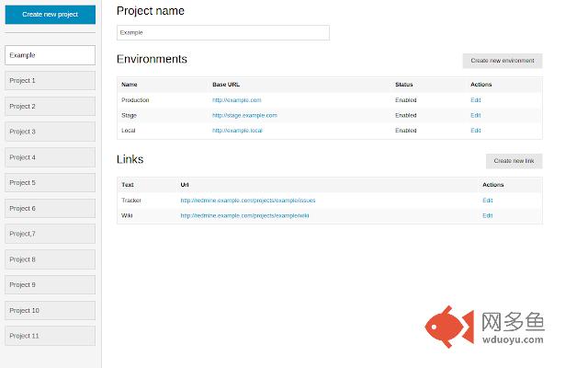Choose Project 9 from the sidebar

50,285
